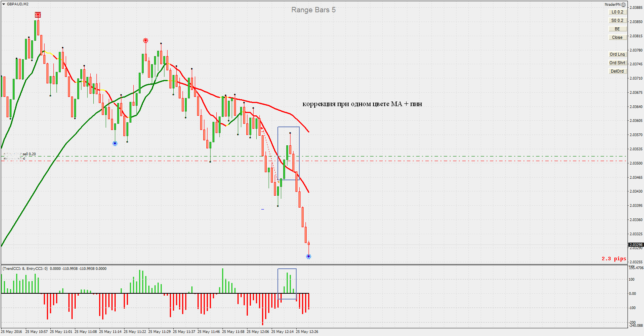
Task: Click the Close positions button
Action: coord(617,37)
